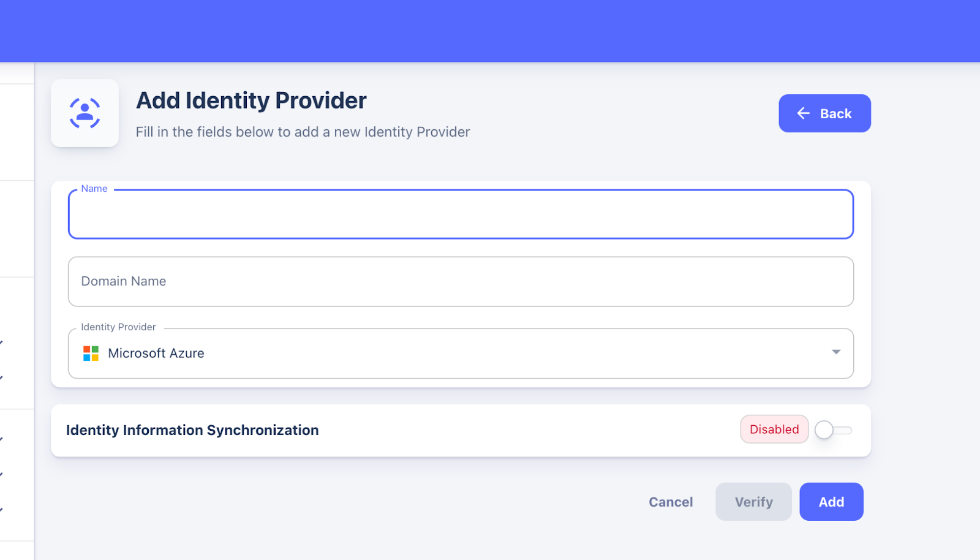Click the Add button

[x=831, y=501]
